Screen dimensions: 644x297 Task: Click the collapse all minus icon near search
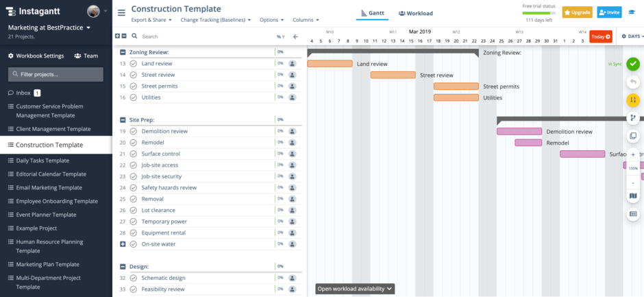pos(124,36)
